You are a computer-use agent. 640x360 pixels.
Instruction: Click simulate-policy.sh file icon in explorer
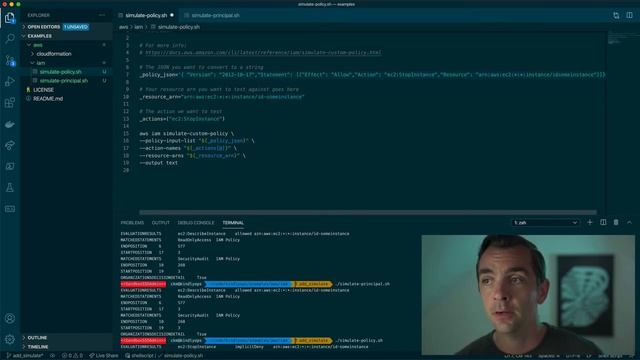coord(35,71)
